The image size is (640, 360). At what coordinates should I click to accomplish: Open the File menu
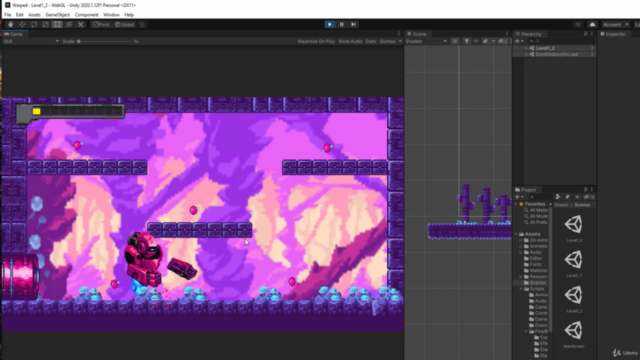[8, 15]
